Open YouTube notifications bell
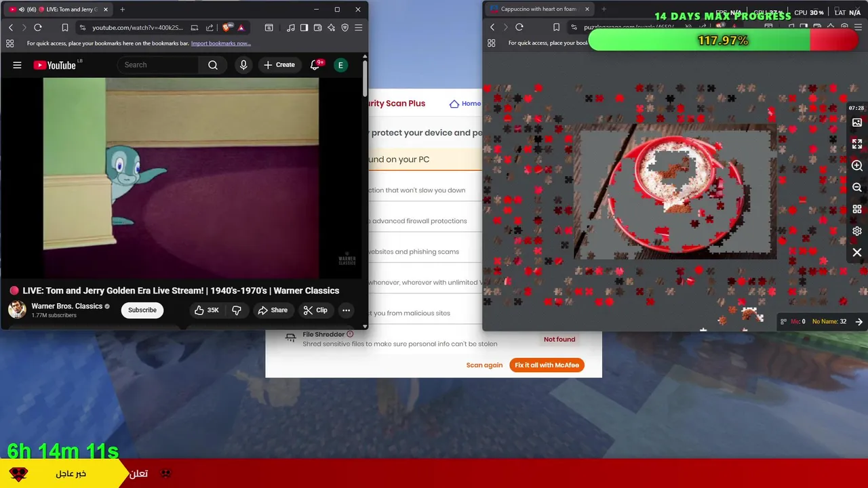Image resolution: width=868 pixels, height=488 pixels. 315,65
